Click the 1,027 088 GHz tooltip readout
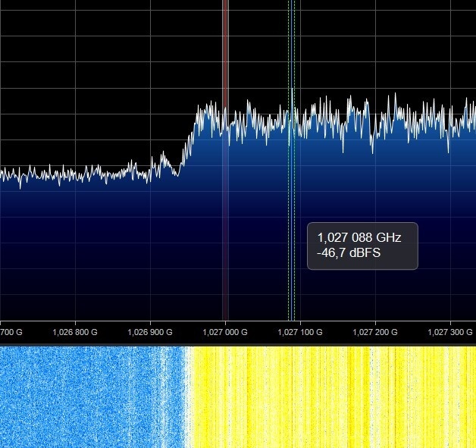The image size is (476, 448). point(359,237)
